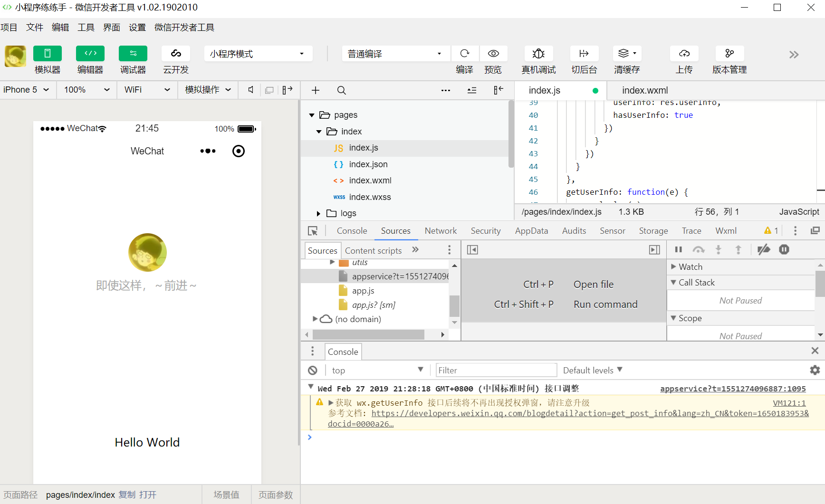Viewport: 825px width, 504px height.
Task: Open the Storage devtools tab
Action: (x=653, y=231)
